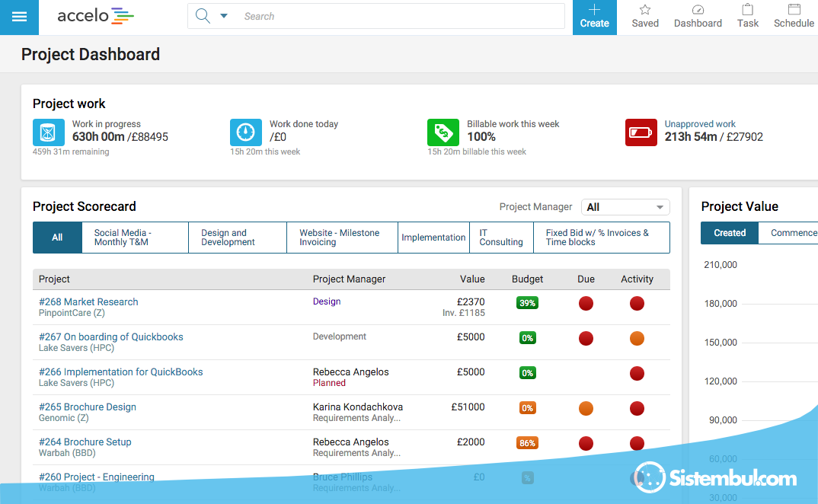The width and height of the screenshot is (818, 504).
Task: Open the Unapproved work link
Action: click(700, 124)
